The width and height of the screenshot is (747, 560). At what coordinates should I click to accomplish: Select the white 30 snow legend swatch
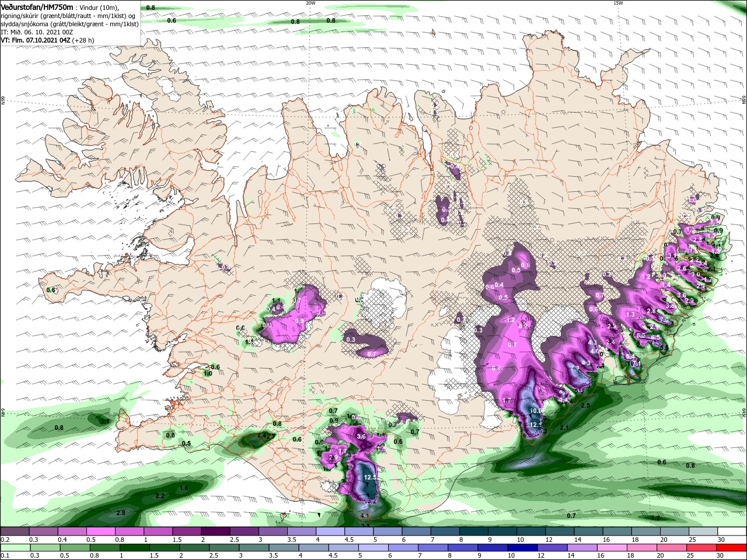(732, 532)
